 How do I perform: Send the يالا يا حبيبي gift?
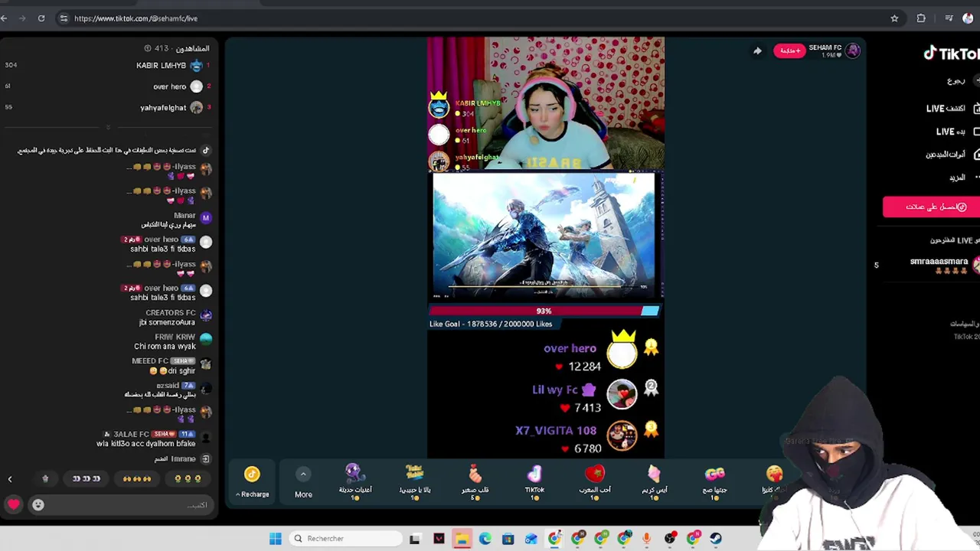click(414, 481)
